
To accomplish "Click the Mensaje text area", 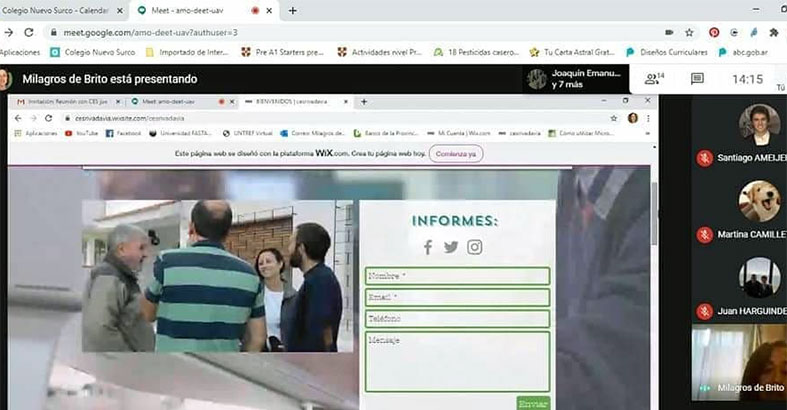I will tap(457, 361).
